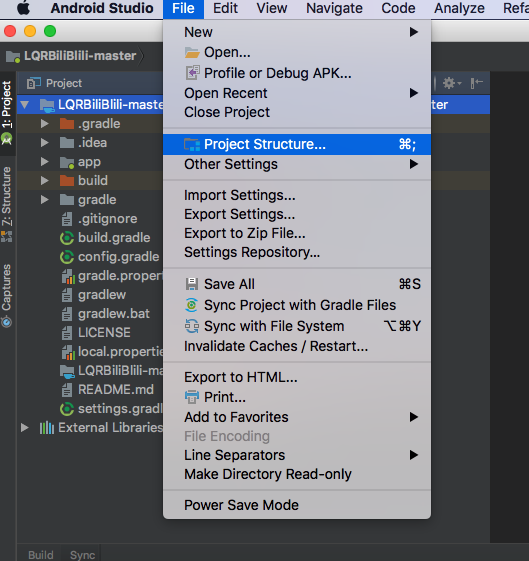Expand the Open Recent submenu
The image size is (529, 561).
pos(297,93)
